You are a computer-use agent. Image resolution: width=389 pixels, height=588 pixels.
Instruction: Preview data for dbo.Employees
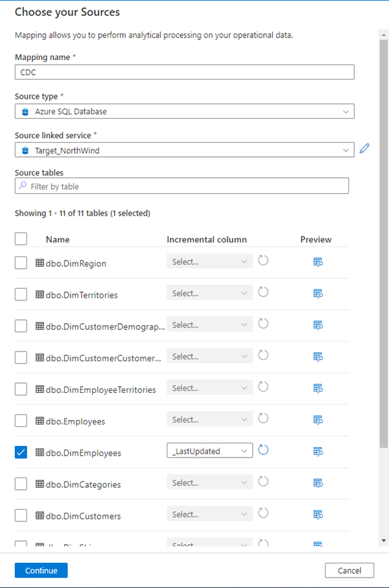318,419
